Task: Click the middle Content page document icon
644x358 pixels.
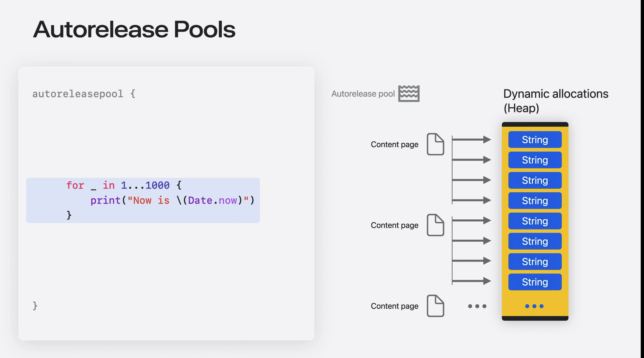Action: (x=435, y=225)
